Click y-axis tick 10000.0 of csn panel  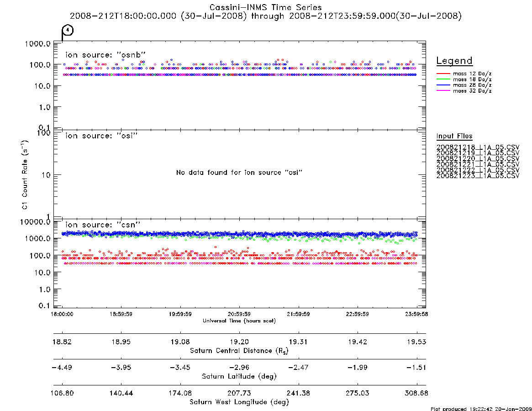click(35, 221)
